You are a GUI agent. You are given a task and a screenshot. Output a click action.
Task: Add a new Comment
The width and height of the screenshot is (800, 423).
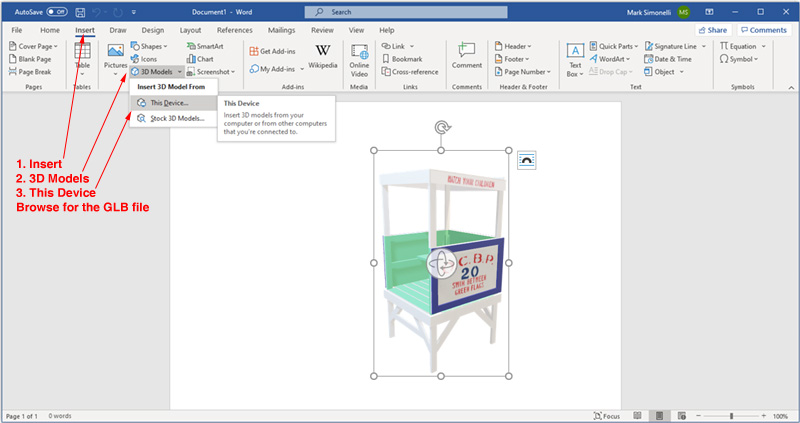pos(467,56)
